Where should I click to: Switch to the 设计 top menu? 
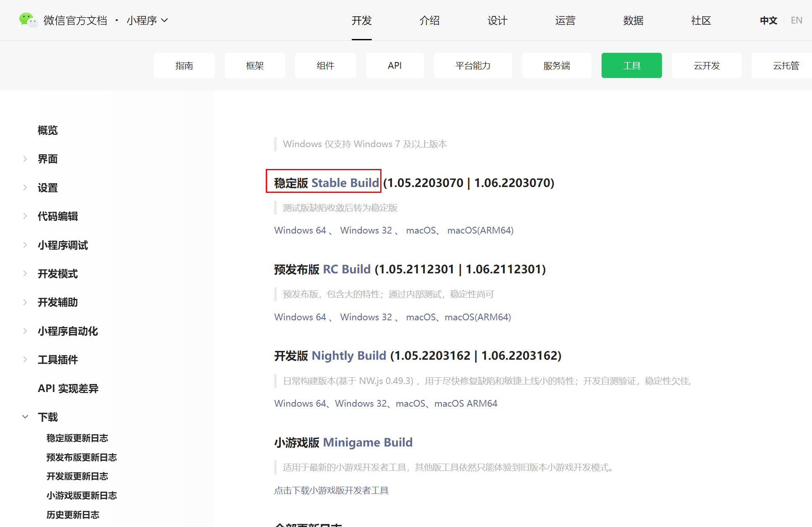coord(497,20)
